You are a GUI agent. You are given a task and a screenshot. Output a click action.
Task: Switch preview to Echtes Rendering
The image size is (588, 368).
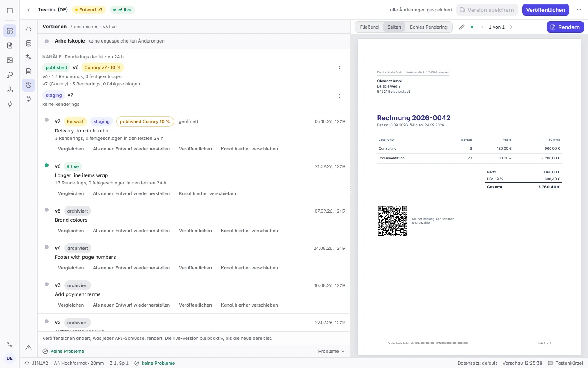click(429, 27)
